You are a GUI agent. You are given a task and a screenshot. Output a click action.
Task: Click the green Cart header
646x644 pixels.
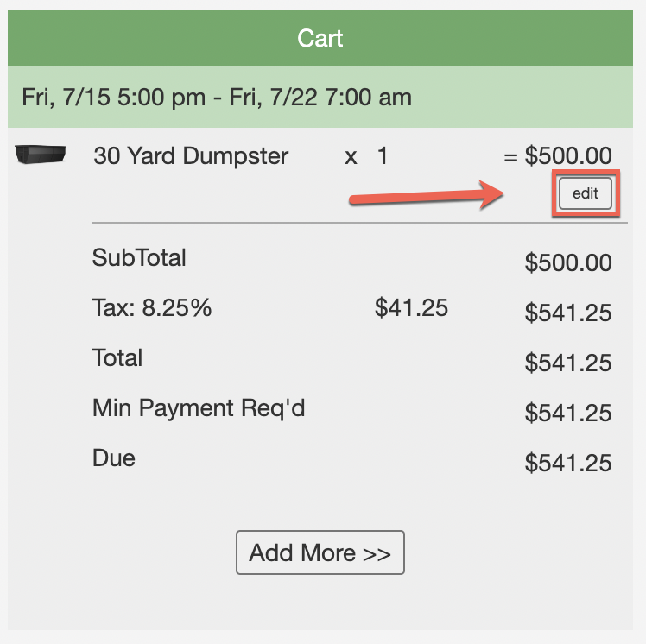[x=320, y=38]
